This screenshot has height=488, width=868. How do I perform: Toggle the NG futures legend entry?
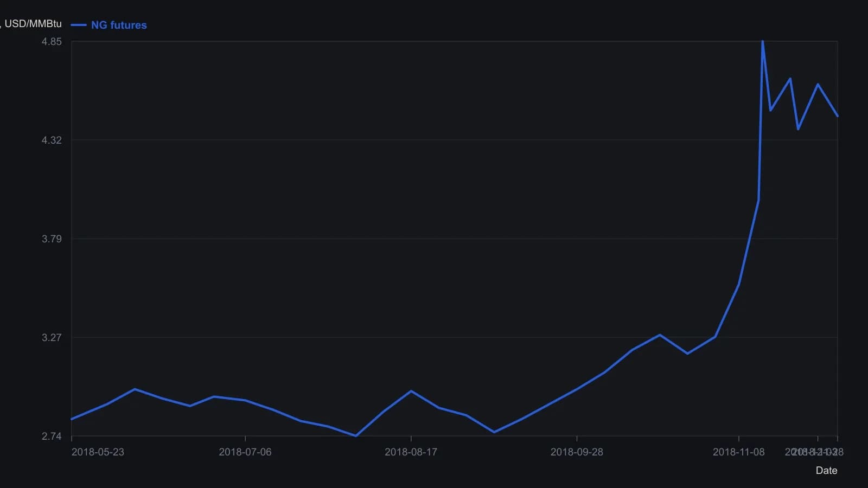[x=109, y=25]
